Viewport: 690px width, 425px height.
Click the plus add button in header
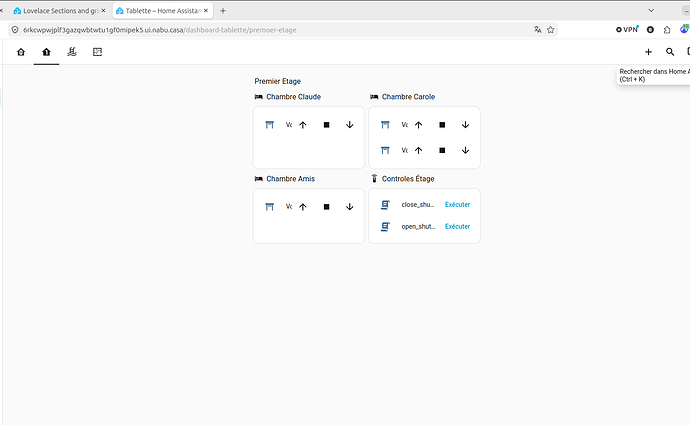point(648,52)
